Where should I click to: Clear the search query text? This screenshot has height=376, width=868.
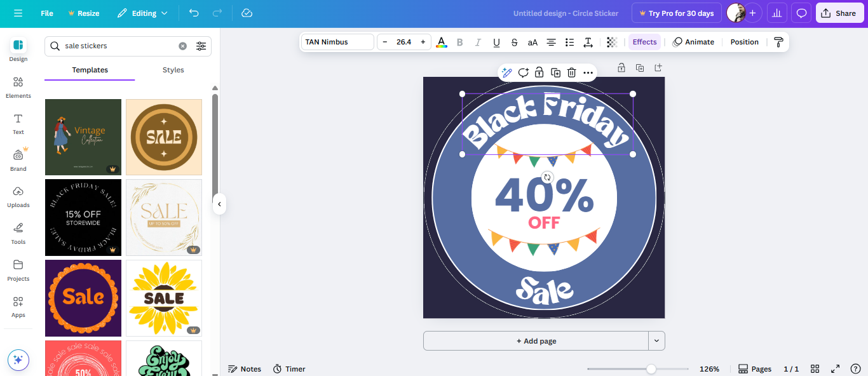click(x=183, y=46)
